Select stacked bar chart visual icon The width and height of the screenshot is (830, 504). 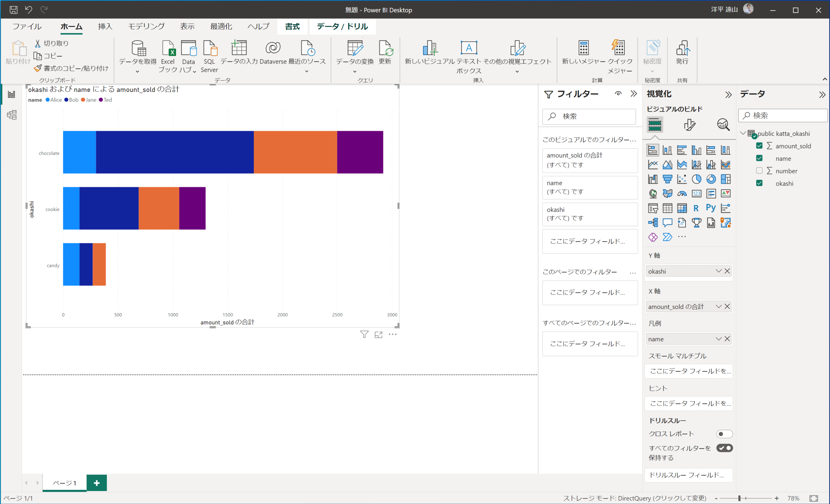[x=653, y=150]
